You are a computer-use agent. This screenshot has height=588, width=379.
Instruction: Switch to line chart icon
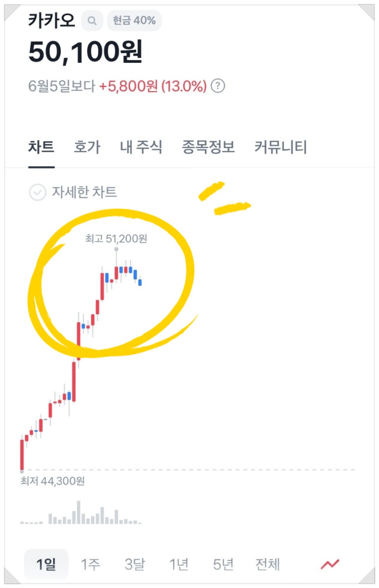[x=330, y=563]
